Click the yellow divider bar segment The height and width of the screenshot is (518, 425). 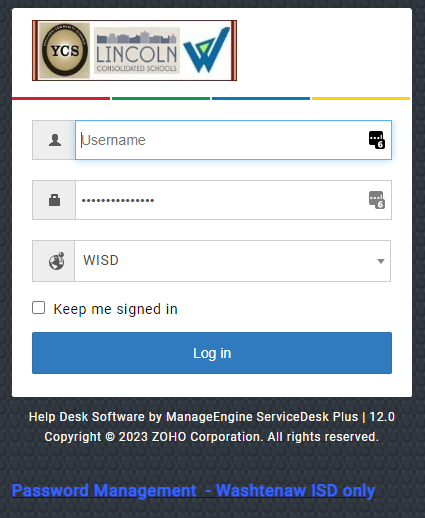tap(361, 98)
